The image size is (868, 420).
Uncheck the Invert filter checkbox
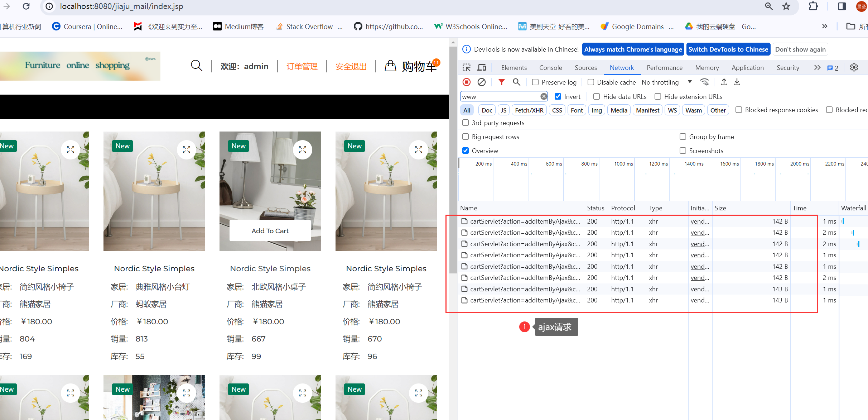pyautogui.click(x=558, y=96)
